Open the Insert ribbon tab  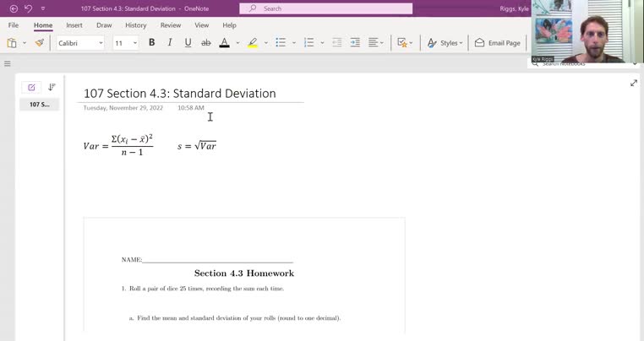point(74,25)
